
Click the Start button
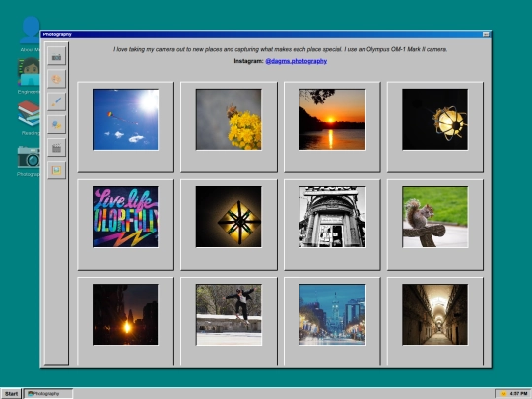11,393
